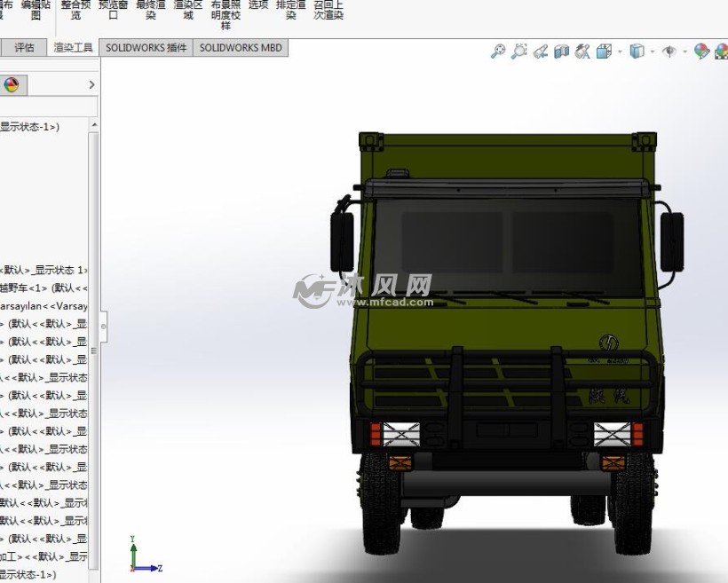Open the SOLIDWORKS 插件 tab
The height and width of the screenshot is (583, 728).
tap(146, 48)
